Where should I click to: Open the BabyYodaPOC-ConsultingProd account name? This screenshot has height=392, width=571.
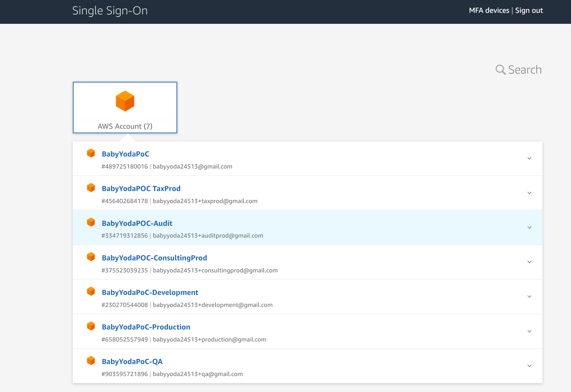click(154, 258)
